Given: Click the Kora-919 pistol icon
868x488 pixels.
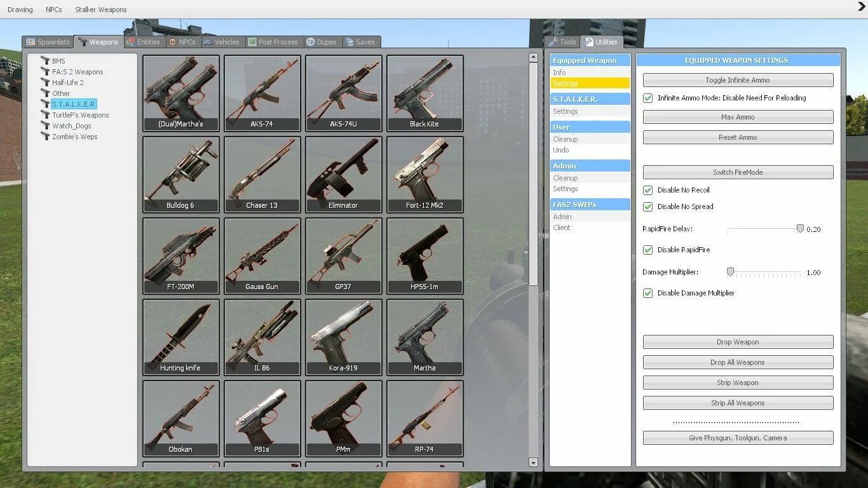Looking at the screenshot, I should tap(344, 337).
